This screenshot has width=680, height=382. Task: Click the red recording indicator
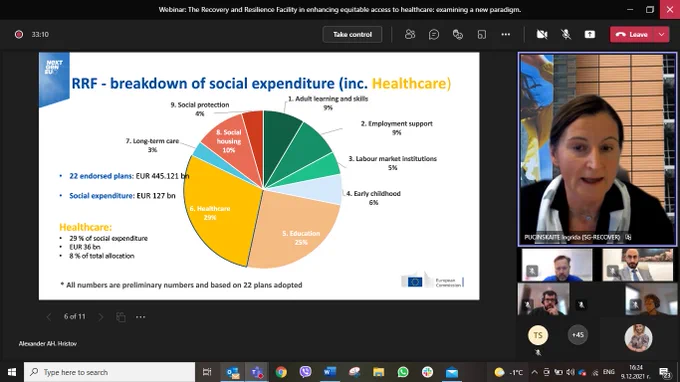click(x=19, y=34)
